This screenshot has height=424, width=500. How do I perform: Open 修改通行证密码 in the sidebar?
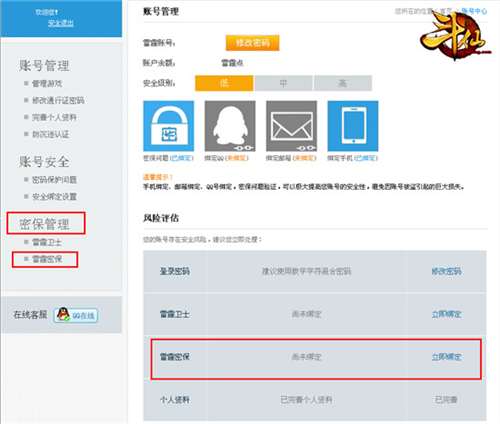point(58,100)
